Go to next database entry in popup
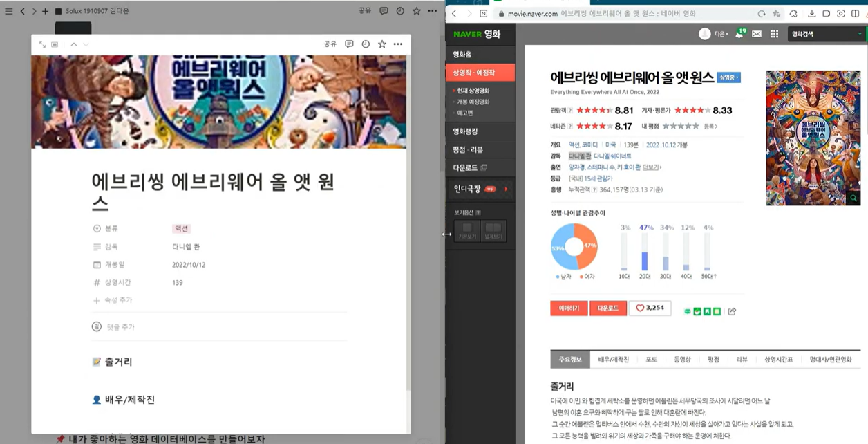The height and width of the screenshot is (444, 868). [x=86, y=44]
